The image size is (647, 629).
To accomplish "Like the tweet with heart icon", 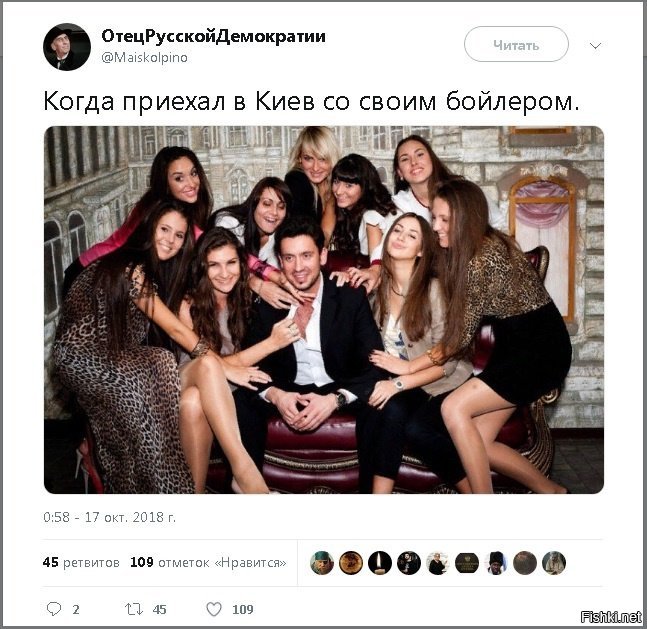I will pyautogui.click(x=214, y=609).
